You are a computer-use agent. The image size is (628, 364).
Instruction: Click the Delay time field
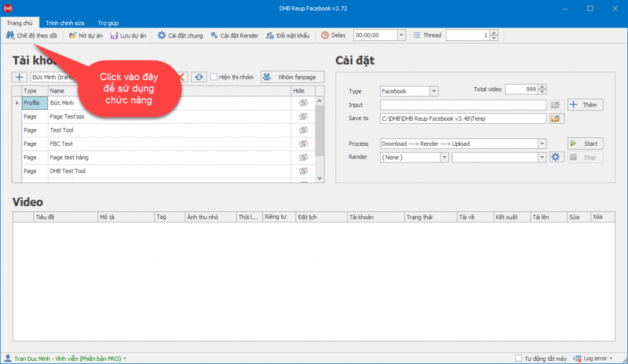point(376,35)
